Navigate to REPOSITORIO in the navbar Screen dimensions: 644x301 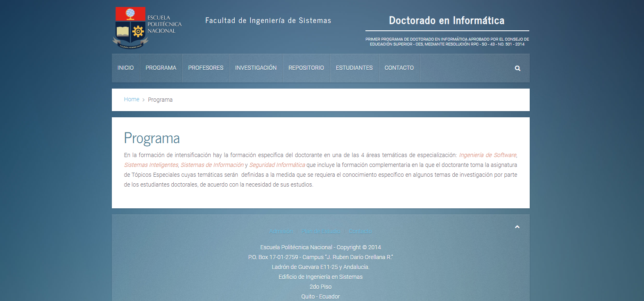306,68
